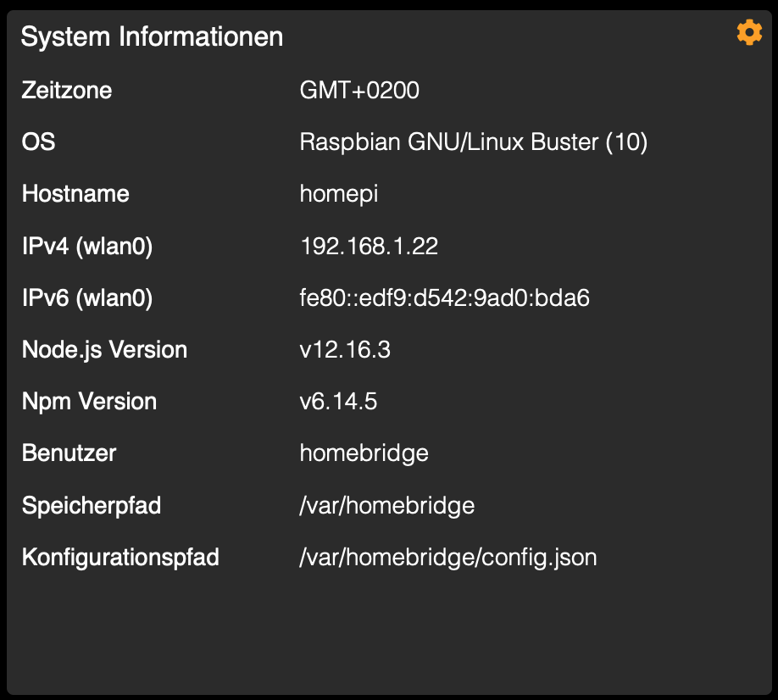
Task: Select the GMT+0200 timezone value
Action: [x=359, y=91]
